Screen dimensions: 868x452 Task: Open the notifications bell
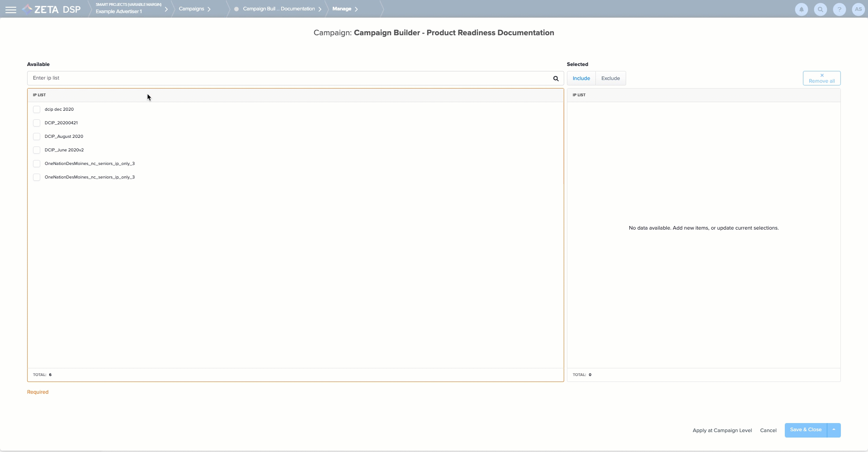801,9
